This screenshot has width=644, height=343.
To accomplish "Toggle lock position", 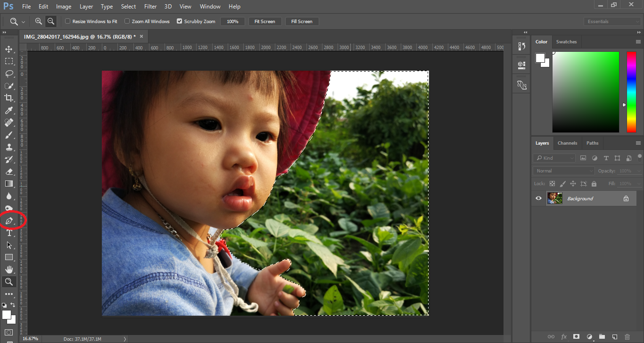I will click(x=573, y=184).
